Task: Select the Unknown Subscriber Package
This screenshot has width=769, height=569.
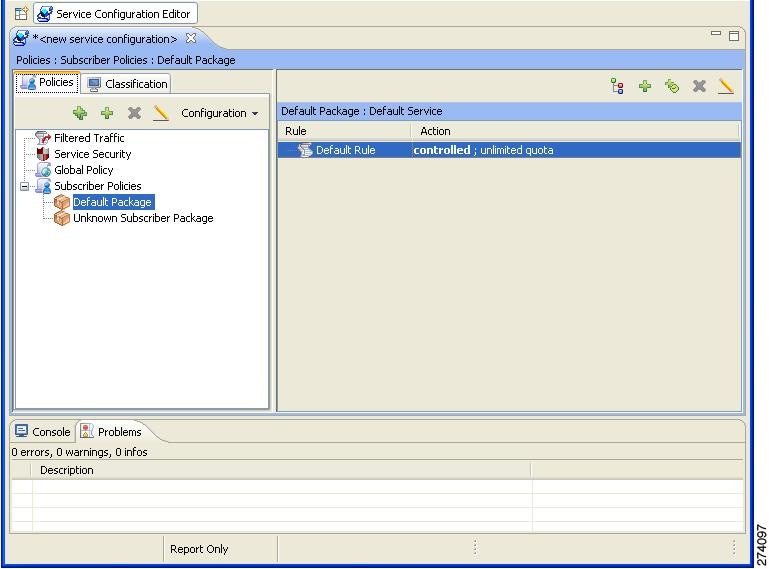Action: [142, 218]
